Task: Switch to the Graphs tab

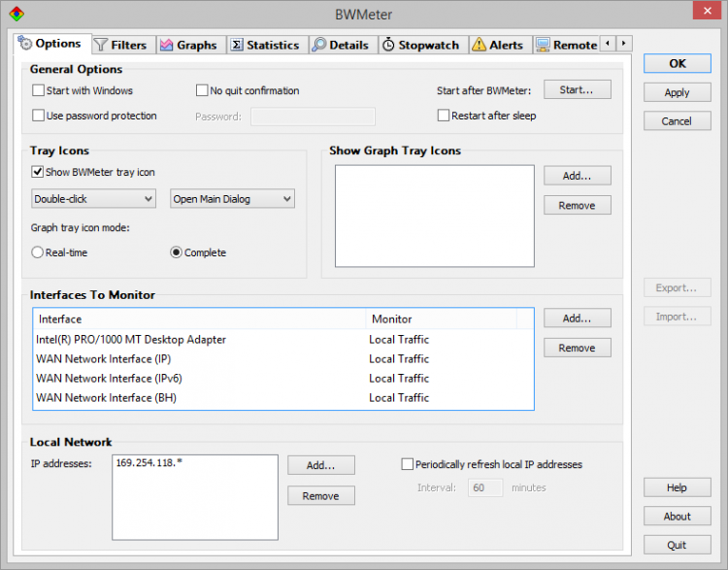Action: [191, 45]
